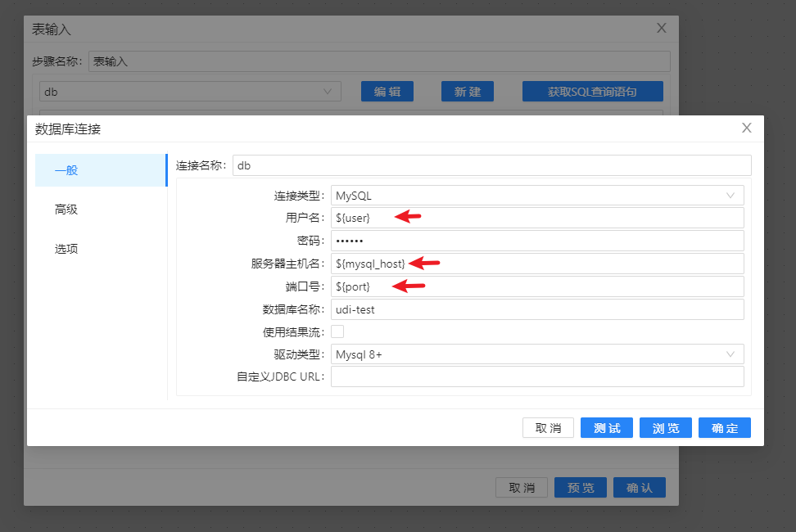796x532 pixels.
Task: Click 取消 in the 数据库连接 dialog
Action: click(548, 428)
